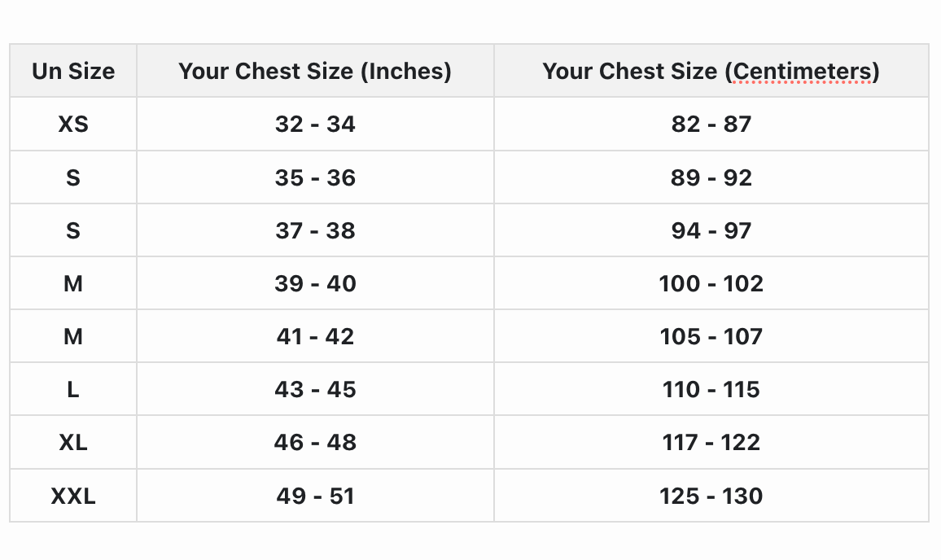Click the XL size cell
Viewport: 941px width, 560px height.
click(73, 443)
